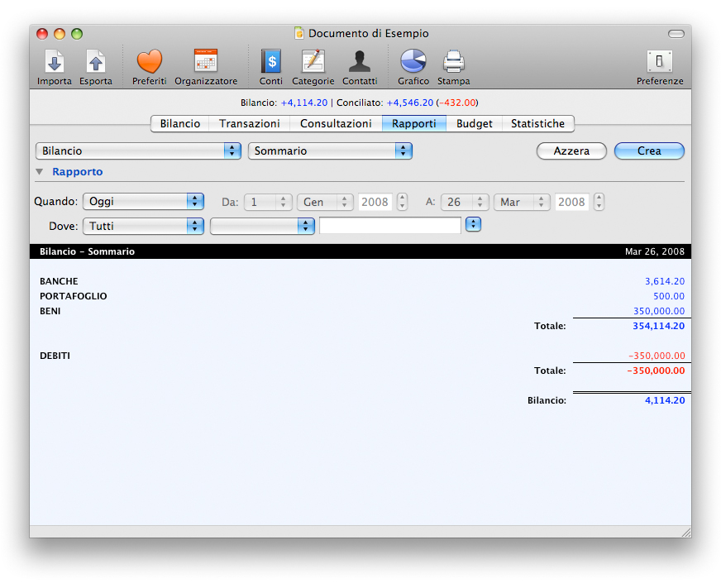Open the Sommario report style dropdown
The image size is (721, 588).
pyautogui.click(x=330, y=151)
